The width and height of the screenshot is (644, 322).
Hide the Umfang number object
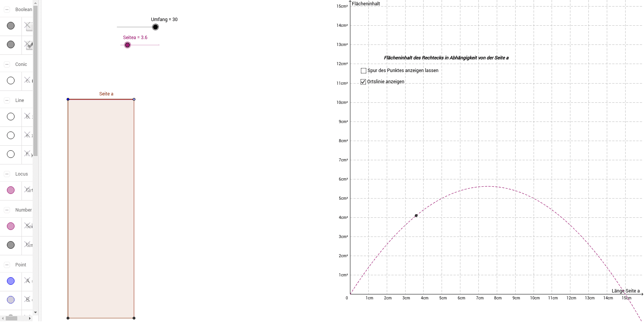(11, 245)
